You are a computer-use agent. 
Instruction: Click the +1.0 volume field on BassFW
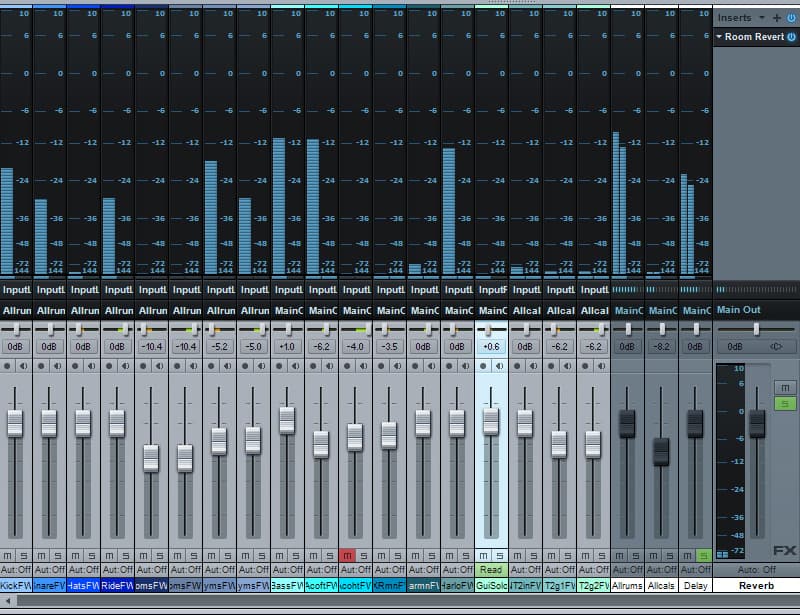(287, 347)
